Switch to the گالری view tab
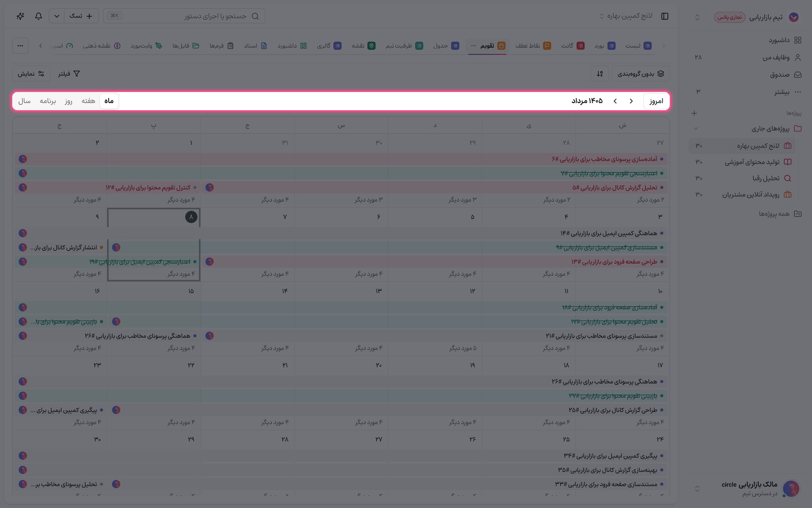This screenshot has width=812, height=508. [329, 46]
